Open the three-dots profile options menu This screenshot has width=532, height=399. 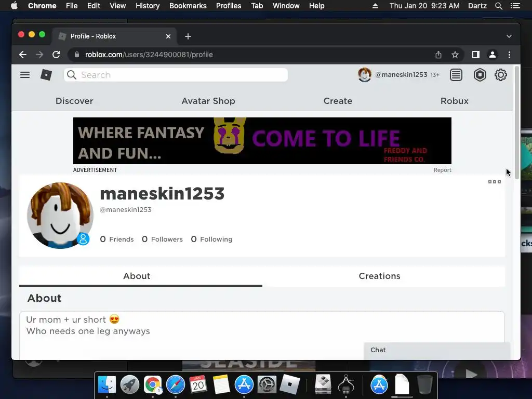click(495, 182)
